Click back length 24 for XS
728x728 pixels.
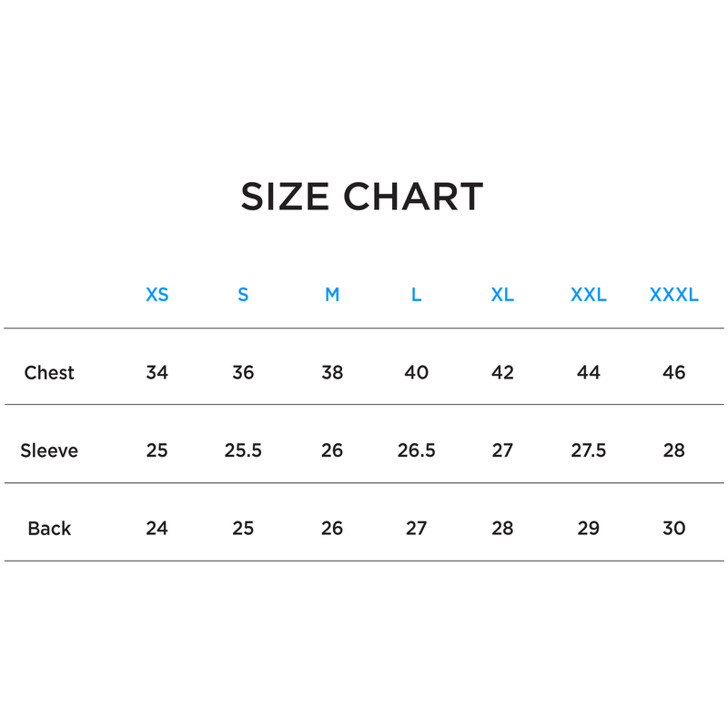click(x=157, y=528)
